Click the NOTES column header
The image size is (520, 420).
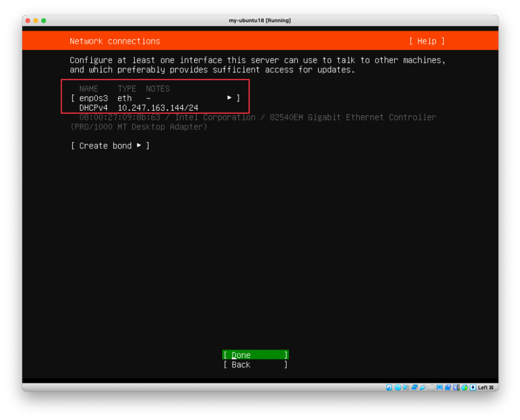(x=158, y=89)
